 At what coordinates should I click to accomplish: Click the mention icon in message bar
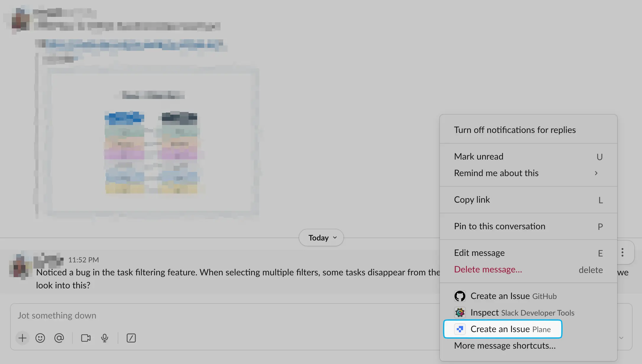pyautogui.click(x=59, y=338)
